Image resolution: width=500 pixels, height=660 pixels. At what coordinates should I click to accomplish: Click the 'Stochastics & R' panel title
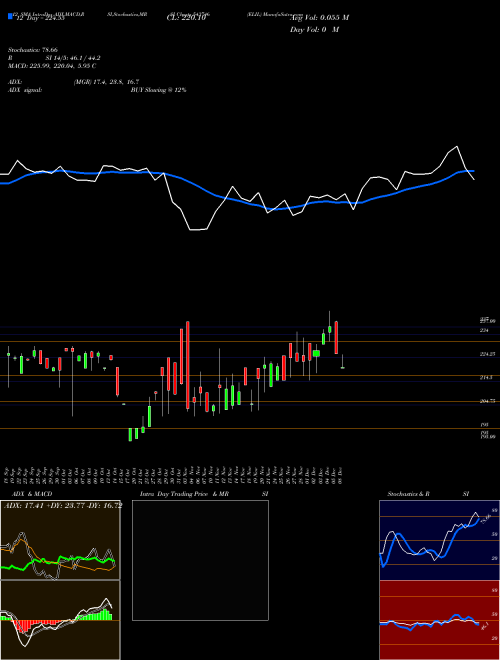[409, 494]
